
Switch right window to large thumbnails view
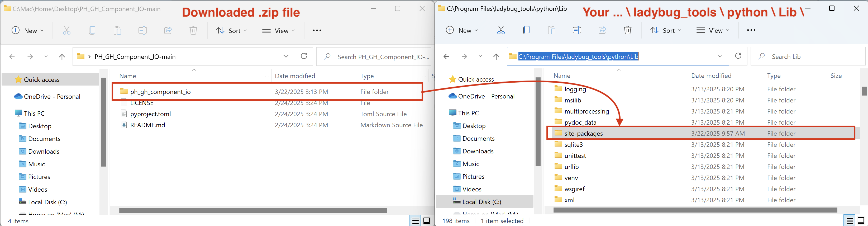pos(861,221)
